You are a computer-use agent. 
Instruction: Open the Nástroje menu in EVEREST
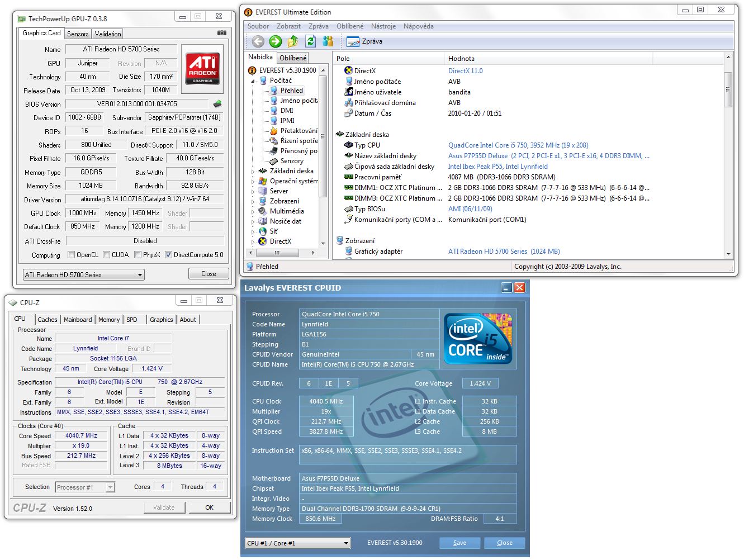[x=383, y=26]
